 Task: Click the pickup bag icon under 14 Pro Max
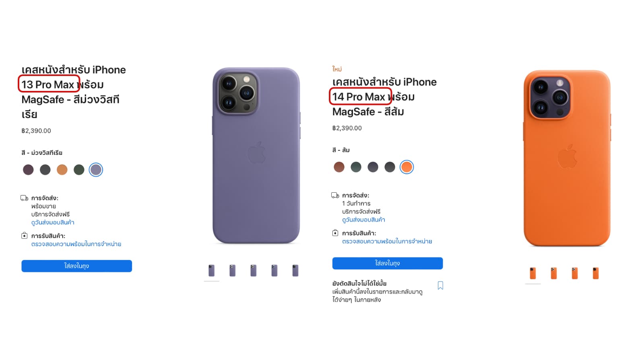pyautogui.click(x=335, y=233)
